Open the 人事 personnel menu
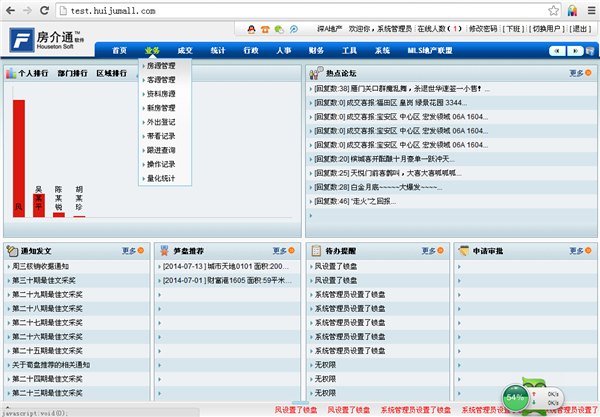 [x=284, y=50]
